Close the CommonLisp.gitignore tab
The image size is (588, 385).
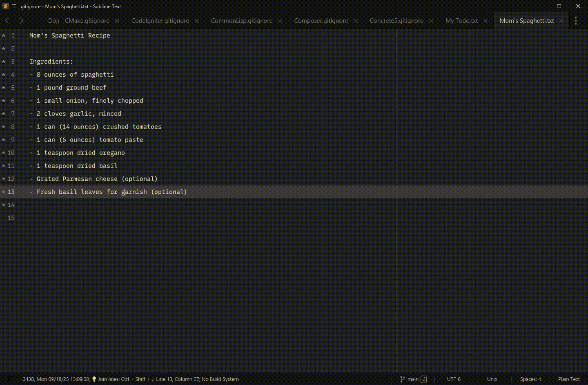(x=280, y=21)
